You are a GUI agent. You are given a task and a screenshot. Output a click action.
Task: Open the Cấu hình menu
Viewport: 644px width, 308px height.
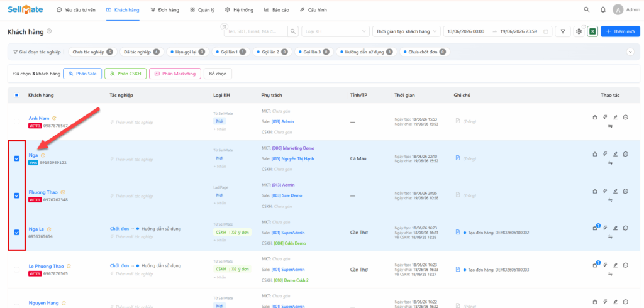coord(313,10)
